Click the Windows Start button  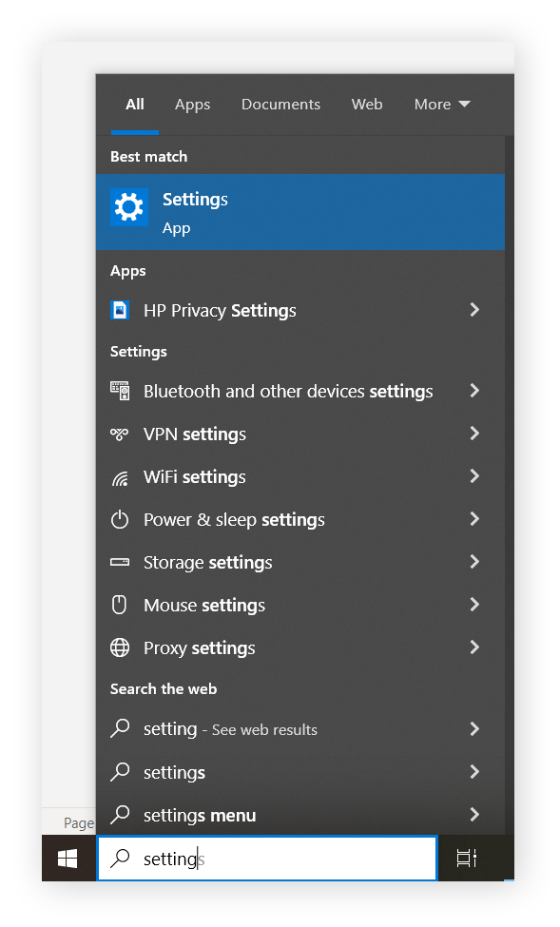67,858
